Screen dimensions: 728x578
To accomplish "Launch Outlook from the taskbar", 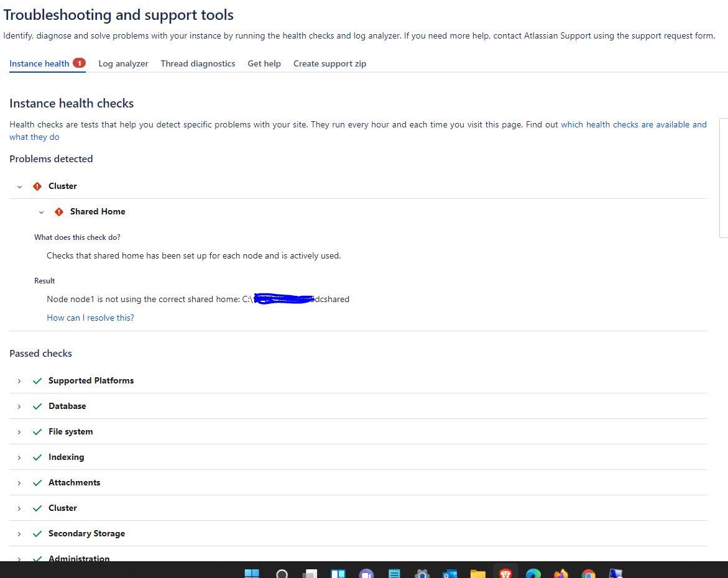I will 450,574.
